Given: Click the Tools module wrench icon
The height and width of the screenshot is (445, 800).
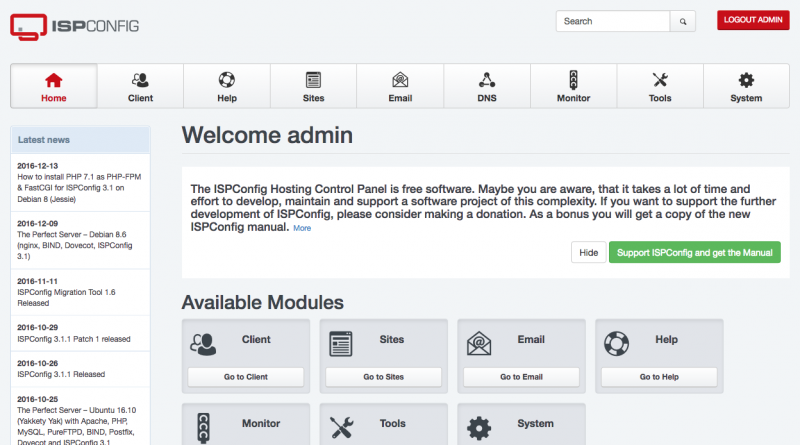Looking at the screenshot, I should coord(341,428).
